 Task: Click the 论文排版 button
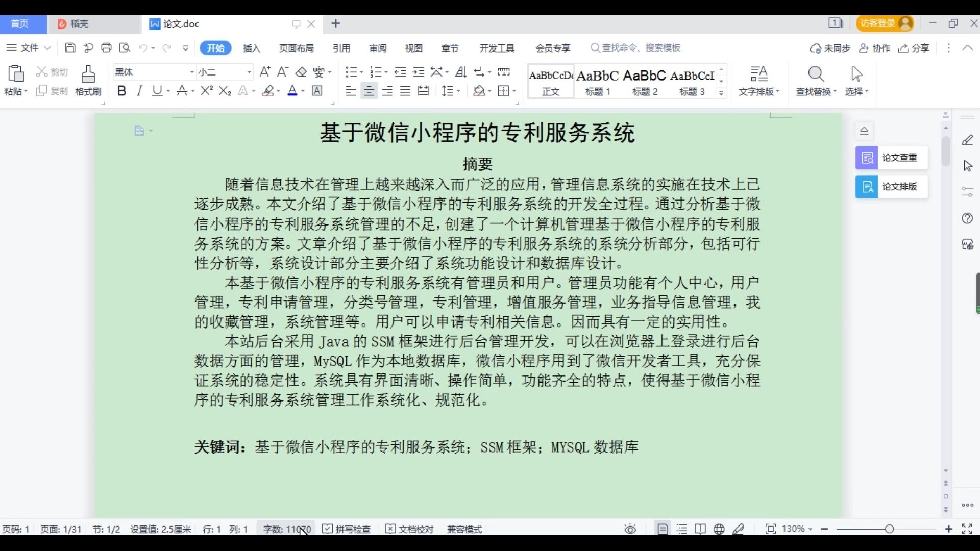pos(891,187)
